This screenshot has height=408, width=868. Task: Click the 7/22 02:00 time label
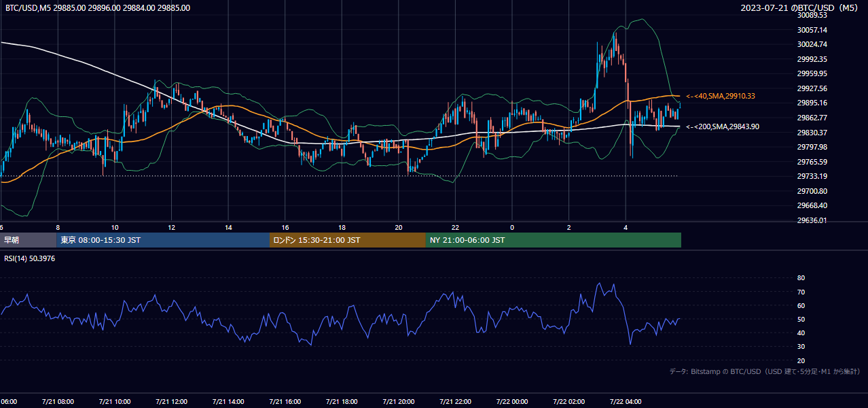point(568,401)
